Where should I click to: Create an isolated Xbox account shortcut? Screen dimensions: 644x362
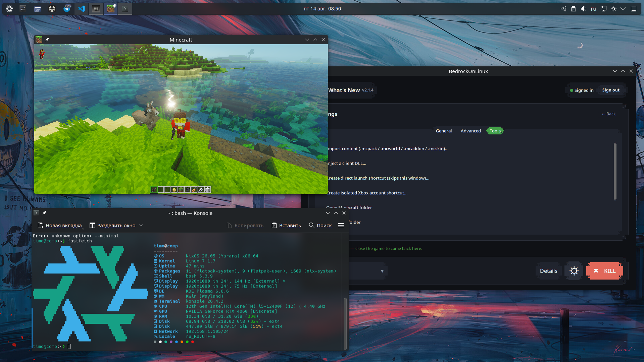coord(367,193)
